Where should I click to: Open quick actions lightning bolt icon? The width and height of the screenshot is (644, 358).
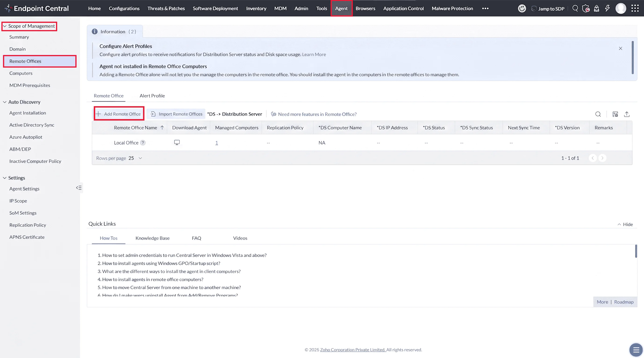(x=607, y=8)
